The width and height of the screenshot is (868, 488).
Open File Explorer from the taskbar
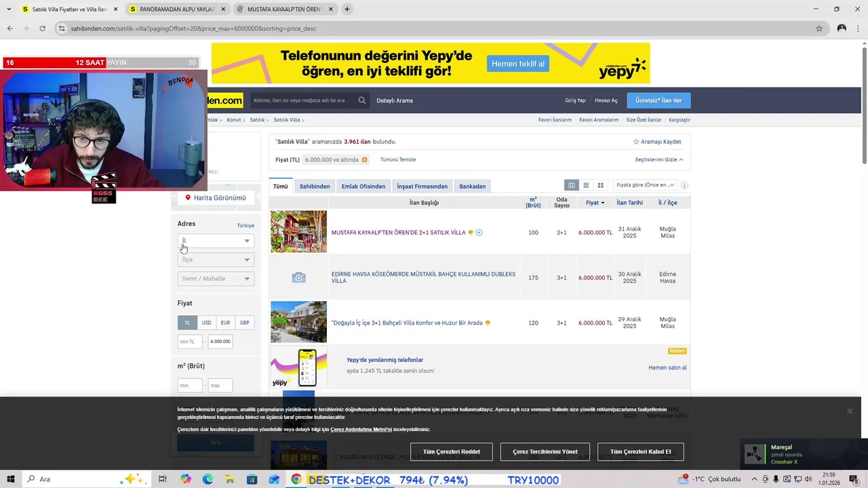click(x=230, y=479)
